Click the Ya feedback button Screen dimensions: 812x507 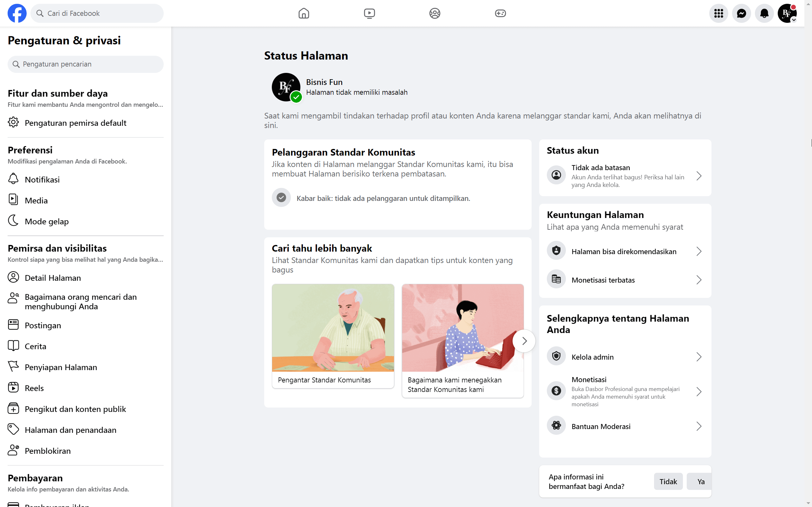click(700, 481)
